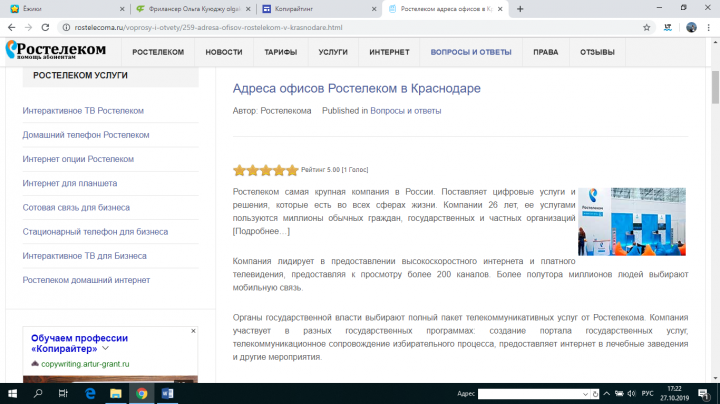Image resolution: width=720 pixels, height=404 pixels.
Task: Visit copywriting.artur-grant.ru ad link
Action: click(x=85, y=364)
